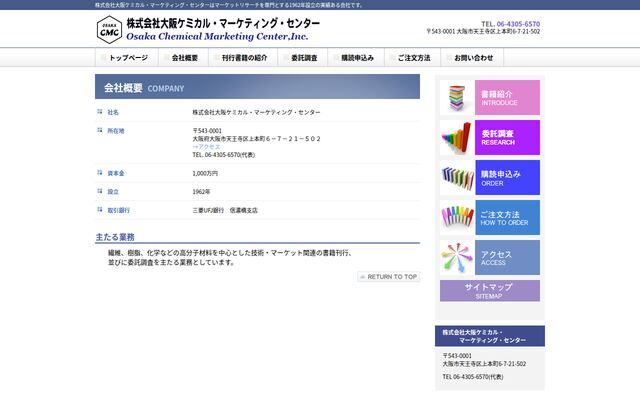Viewport: 640px width, 400px height.
Task: Click the 1962年 founding year value
Action: click(x=201, y=192)
